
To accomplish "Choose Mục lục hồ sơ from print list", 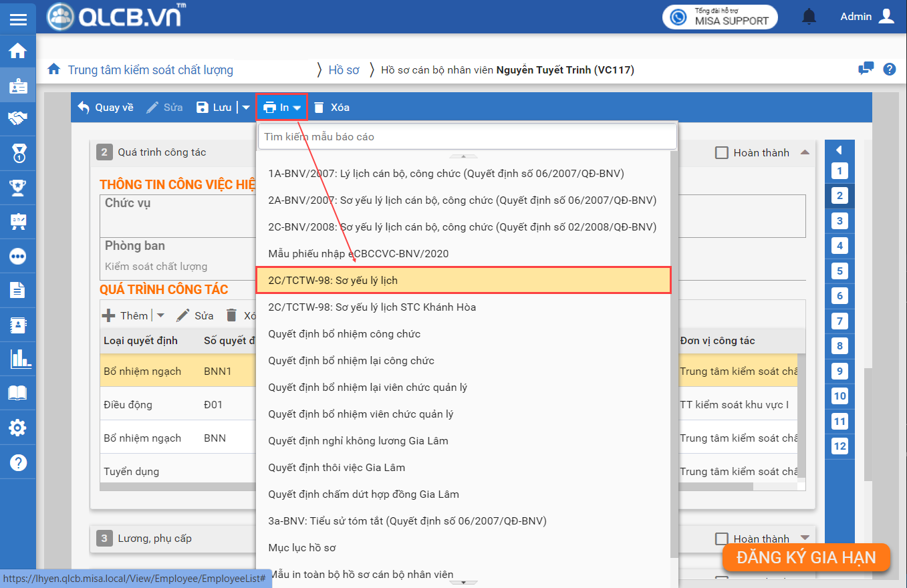I will pyautogui.click(x=301, y=548).
